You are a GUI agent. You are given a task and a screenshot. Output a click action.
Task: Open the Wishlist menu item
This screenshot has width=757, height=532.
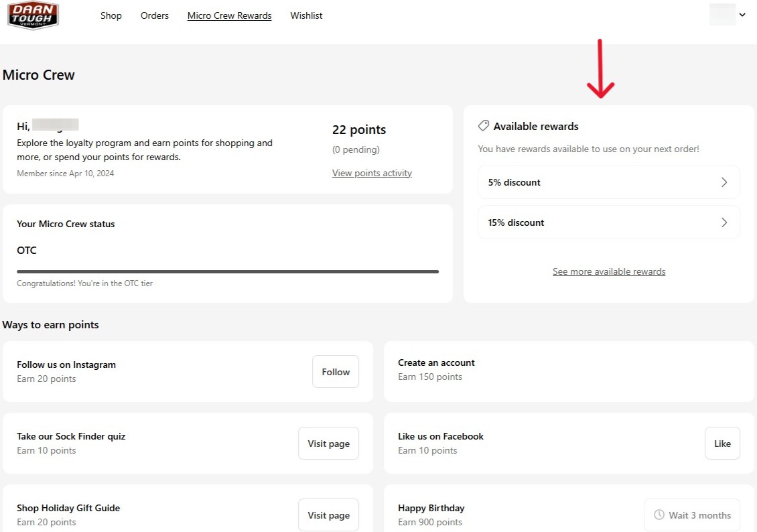point(306,15)
